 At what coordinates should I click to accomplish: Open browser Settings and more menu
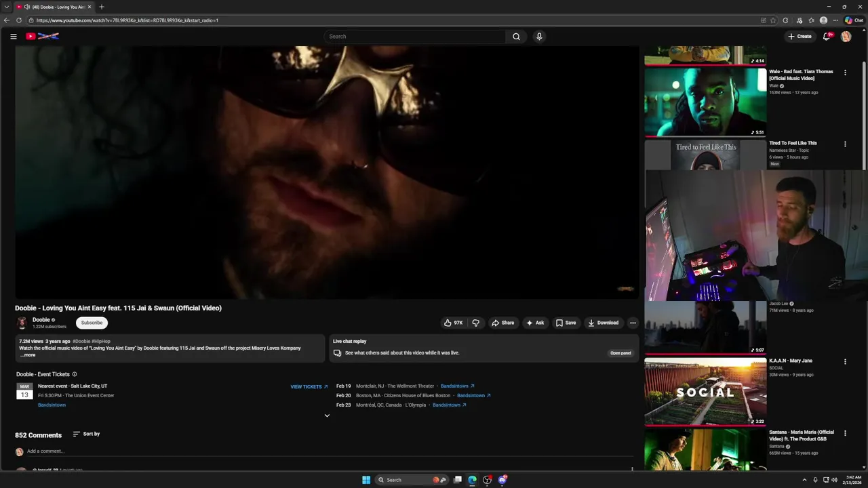pyautogui.click(x=835, y=20)
